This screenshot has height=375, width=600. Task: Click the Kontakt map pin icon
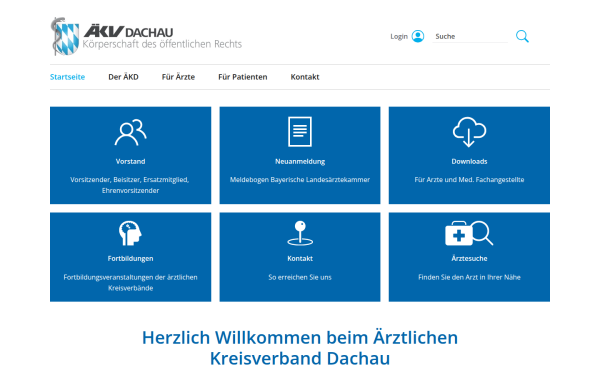tap(300, 233)
